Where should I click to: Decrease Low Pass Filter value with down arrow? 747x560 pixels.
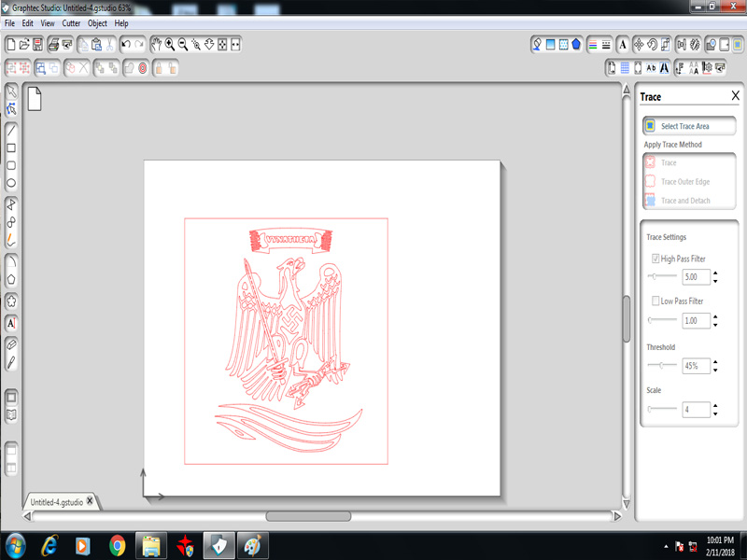(715, 325)
